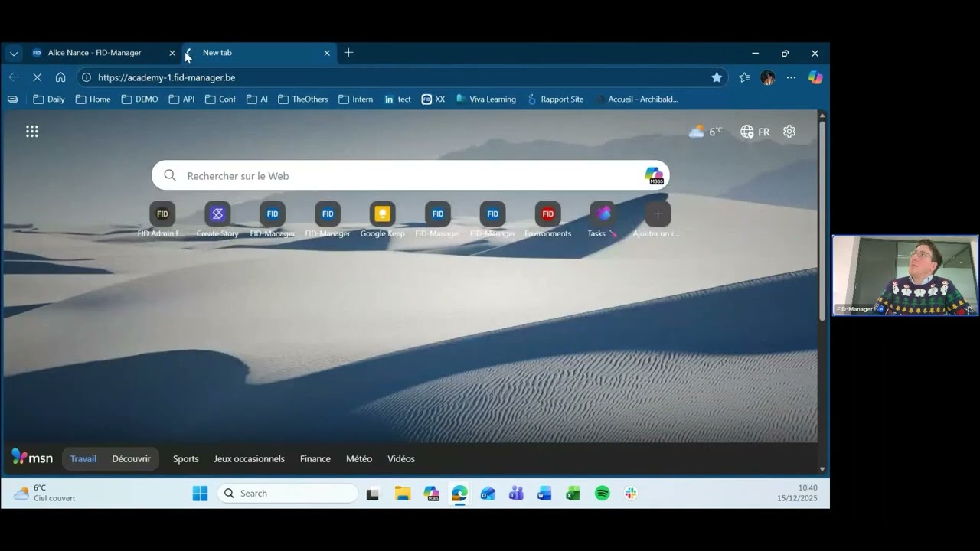Change the FR language globe setting
The image size is (980, 551).
[755, 132]
